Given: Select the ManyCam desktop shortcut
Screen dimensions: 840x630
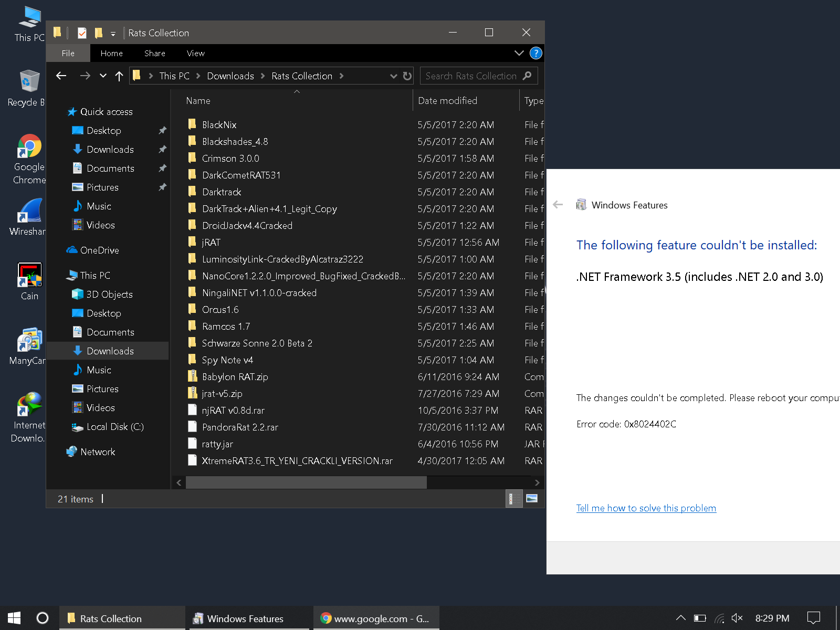Looking at the screenshot, I should tap(28, 346).
